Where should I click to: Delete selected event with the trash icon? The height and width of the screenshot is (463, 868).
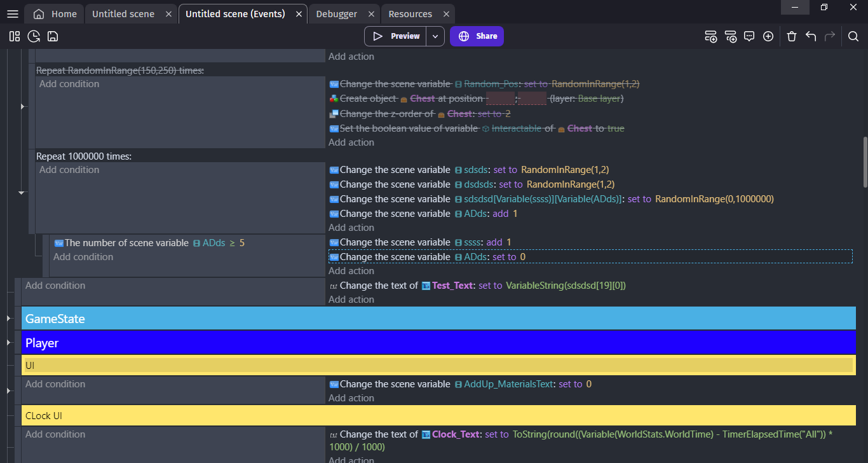792,36
